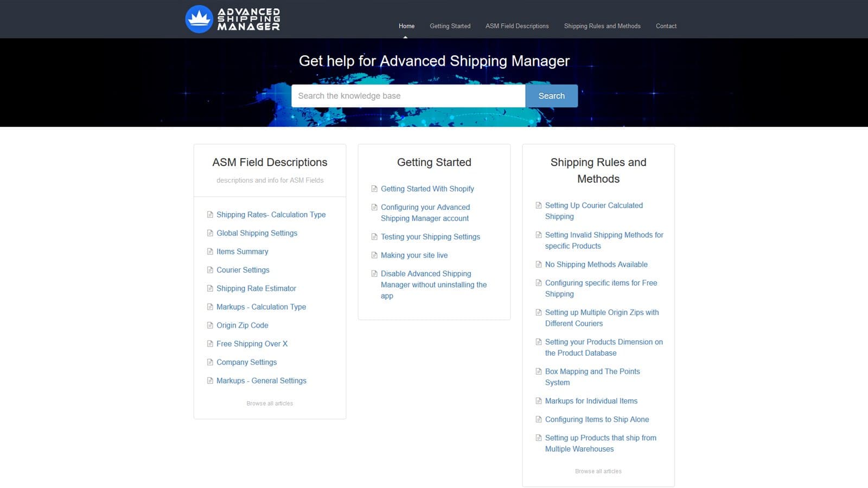
Task: Click the Search the knowledge base field
Action: tap(408, 96)
